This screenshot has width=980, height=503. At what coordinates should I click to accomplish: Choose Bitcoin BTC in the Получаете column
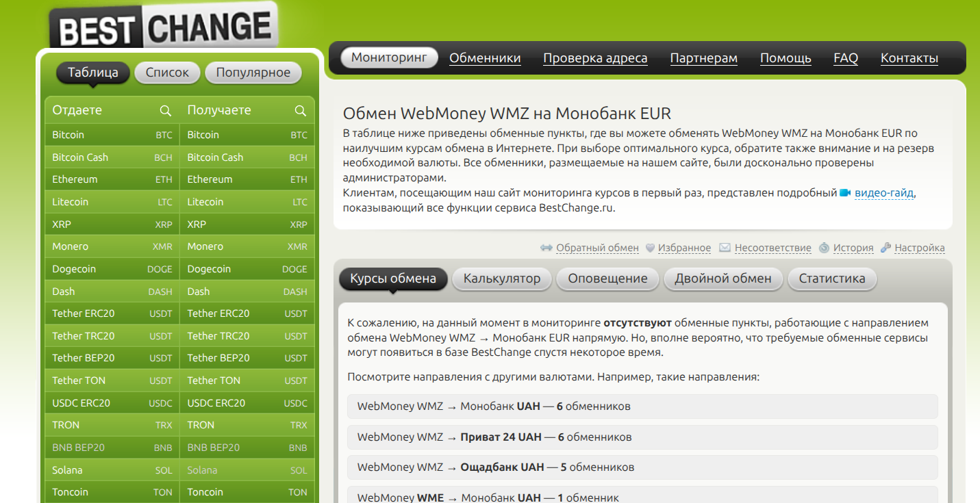247,135
